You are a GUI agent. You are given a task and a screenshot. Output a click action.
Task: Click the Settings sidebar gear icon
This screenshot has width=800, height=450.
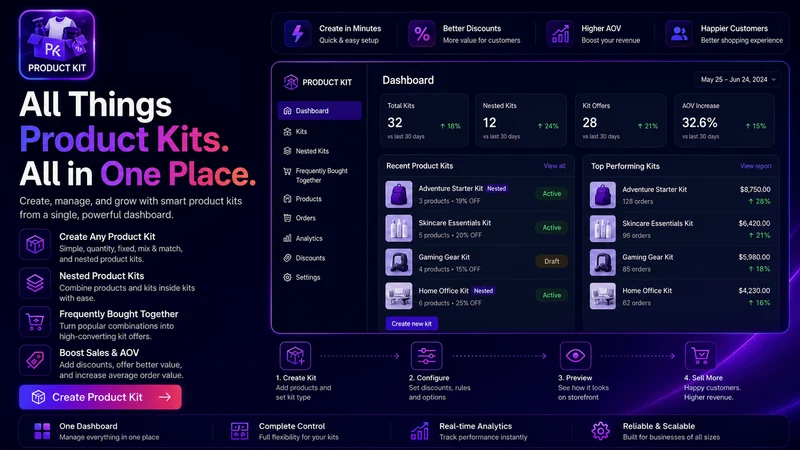coord(287,278)
